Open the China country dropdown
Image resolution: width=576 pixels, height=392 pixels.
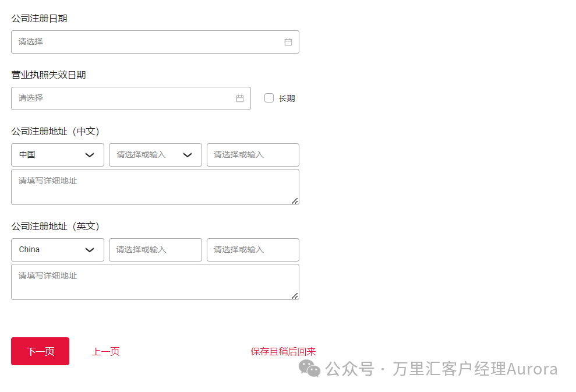click(x=57, y=249)
